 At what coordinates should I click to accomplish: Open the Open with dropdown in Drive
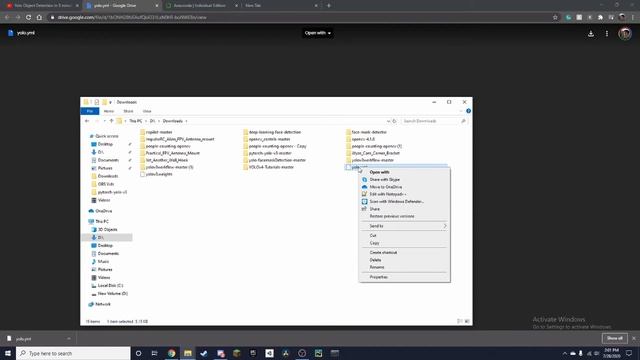click(x=318, y=33)
